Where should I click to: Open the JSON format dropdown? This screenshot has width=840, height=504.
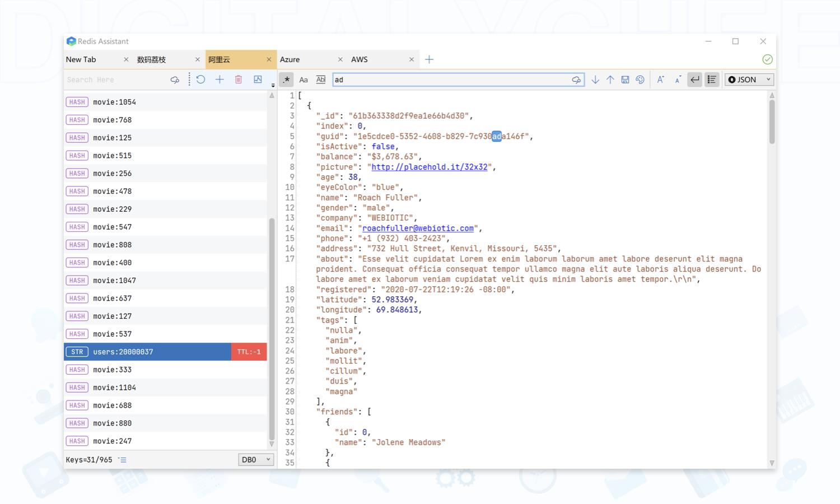point(749,80)
